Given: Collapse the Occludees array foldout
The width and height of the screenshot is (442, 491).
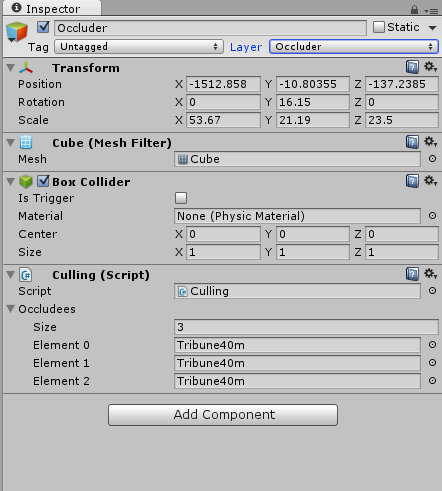Looking at the screenshot, I should tap(11, 309).
